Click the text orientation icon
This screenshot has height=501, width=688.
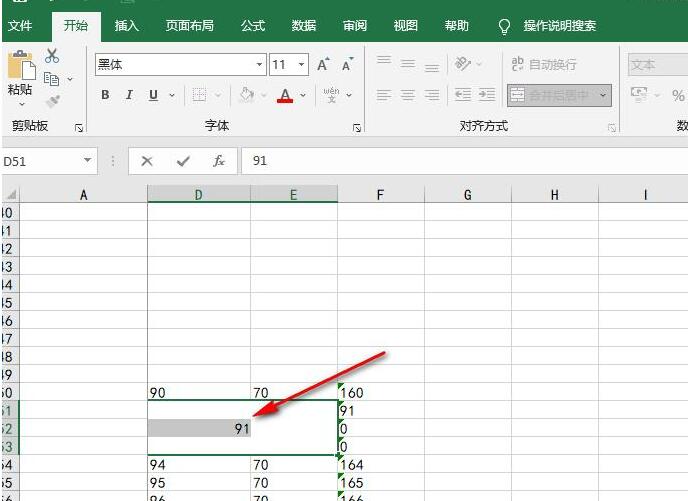462,64
